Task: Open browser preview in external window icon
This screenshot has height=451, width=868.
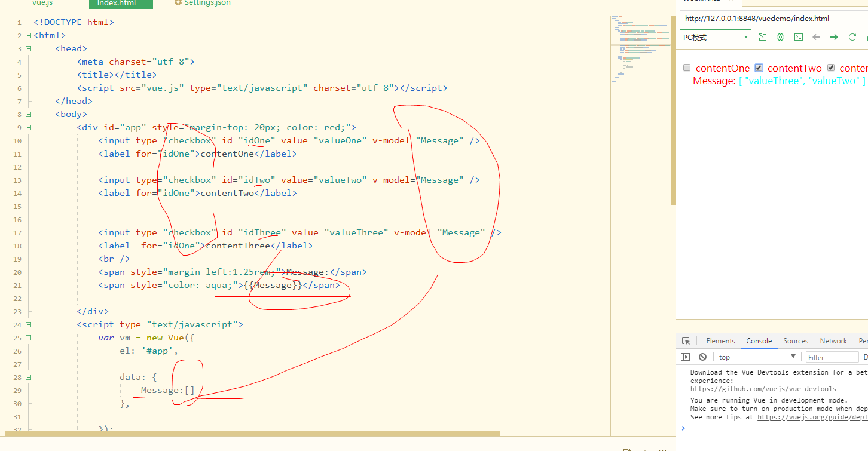Action: (x=763, y=37)
